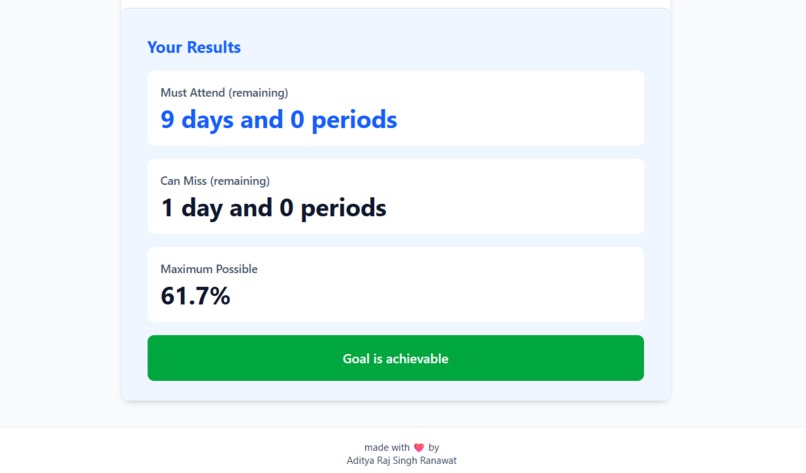This screenshot has width=806, height=473.
Task: Click the Must Attend (remaining) label
Action: click(224, 93)
